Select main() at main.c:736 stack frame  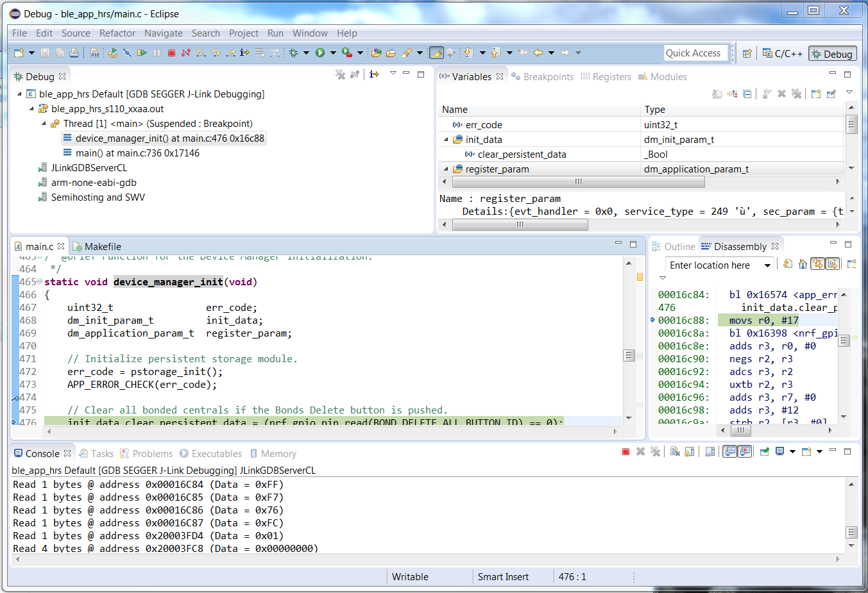point(137,153)
